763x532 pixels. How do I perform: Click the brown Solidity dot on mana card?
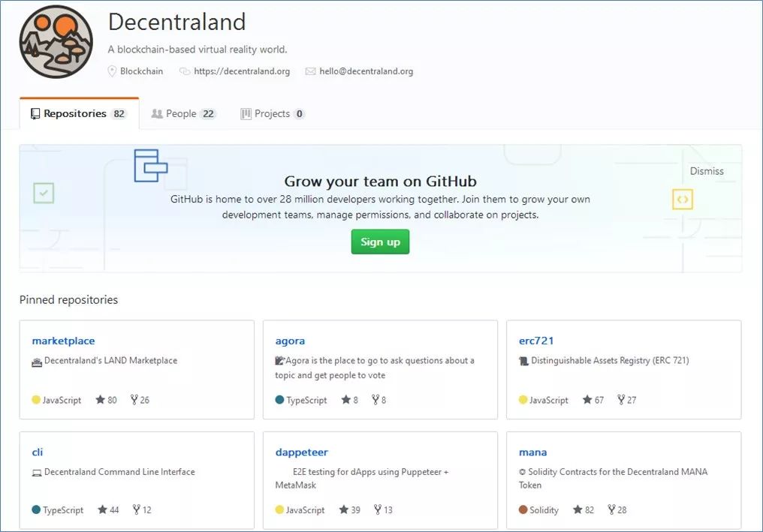523,509
